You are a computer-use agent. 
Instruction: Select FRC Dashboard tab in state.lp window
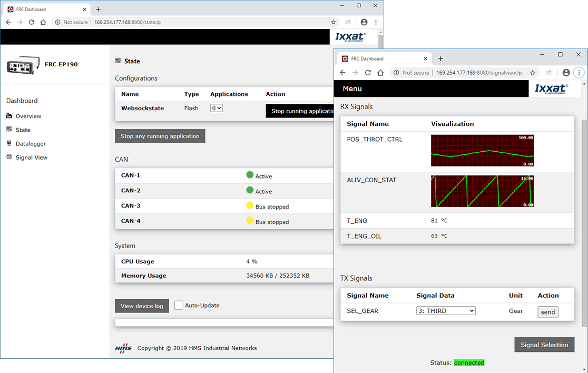[47, 9]
